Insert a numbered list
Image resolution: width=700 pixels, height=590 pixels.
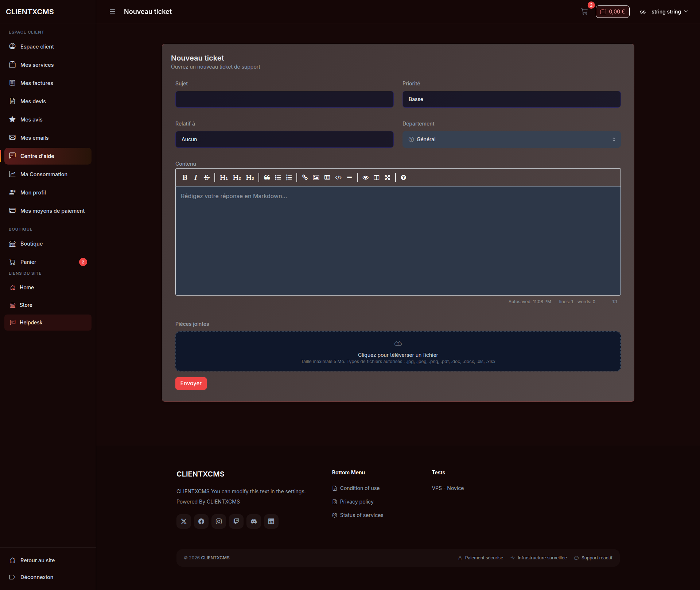pos(289,178)
